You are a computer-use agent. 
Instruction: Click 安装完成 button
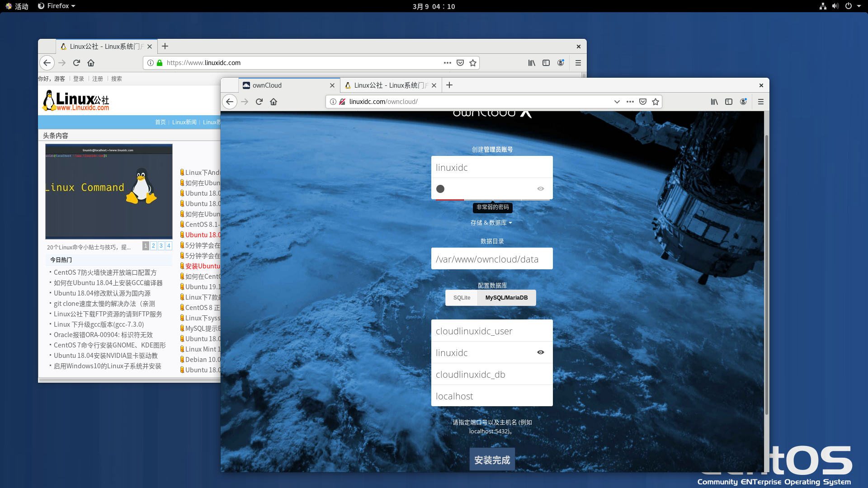[492, 460]
